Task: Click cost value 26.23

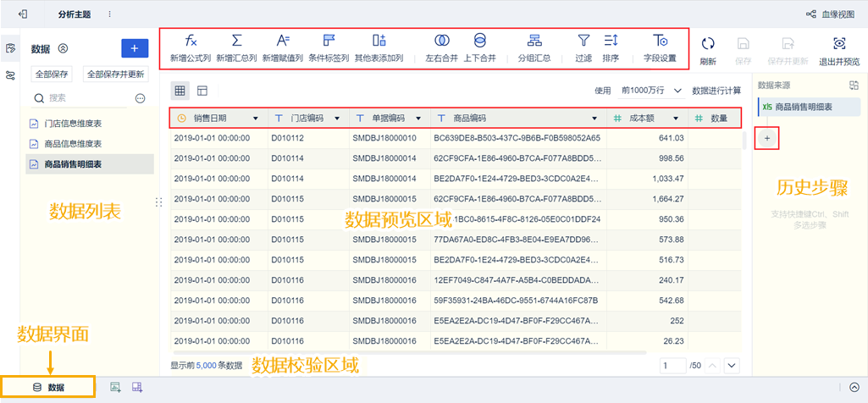Action: 676,341
